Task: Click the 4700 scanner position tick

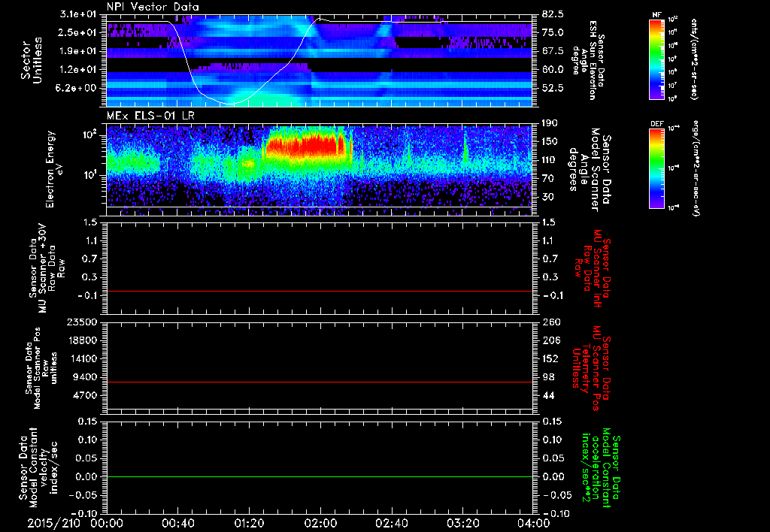Action: tap(84, 395)
